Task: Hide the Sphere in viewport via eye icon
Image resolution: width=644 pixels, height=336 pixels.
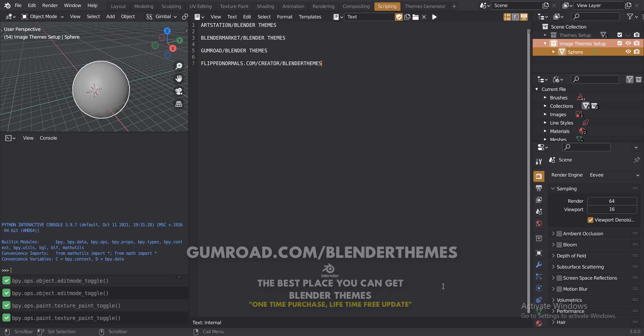Action: [628, 52]
